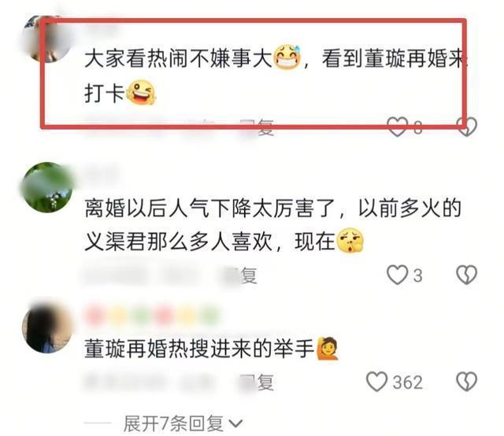Tap the winking laughing emoji after 打卡
Image resolution: width=504 pixels, height=436 pixels.
[x=140, y=93]
